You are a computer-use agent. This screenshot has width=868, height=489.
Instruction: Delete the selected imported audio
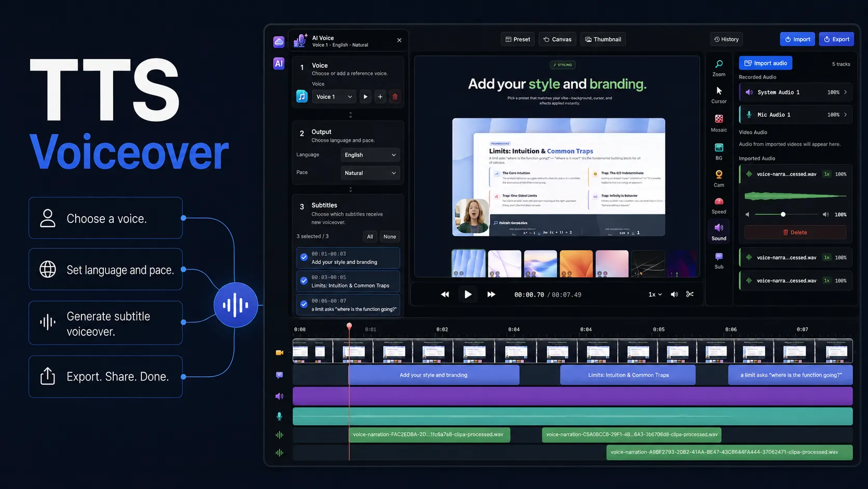(x=795, y=232)
